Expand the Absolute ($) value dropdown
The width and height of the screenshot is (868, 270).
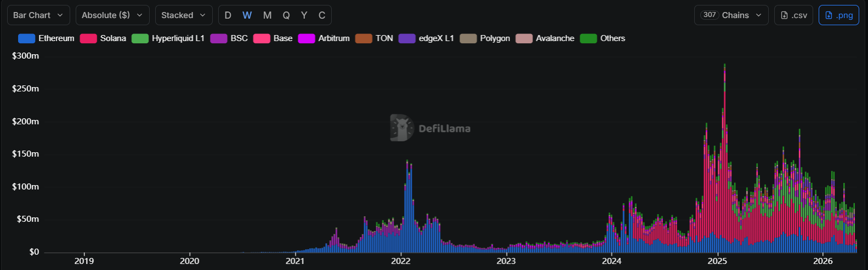(x=112, y=15)
